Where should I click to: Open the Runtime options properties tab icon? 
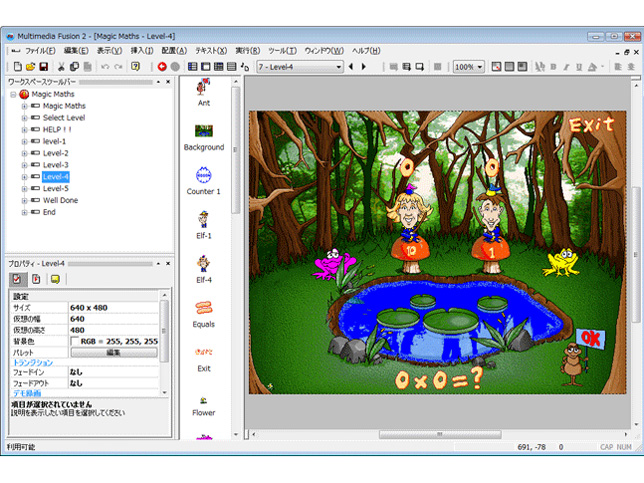(36, 279)
